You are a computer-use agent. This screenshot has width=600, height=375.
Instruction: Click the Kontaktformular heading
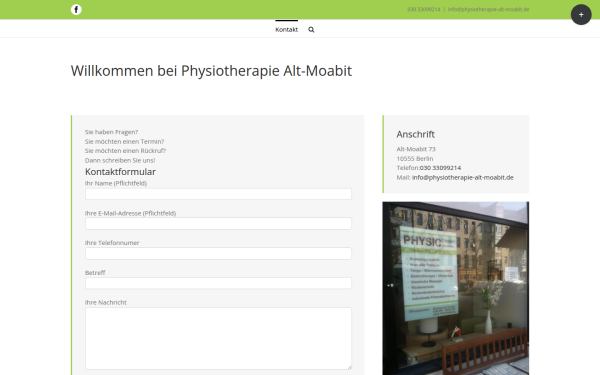(x=120, y=171)
